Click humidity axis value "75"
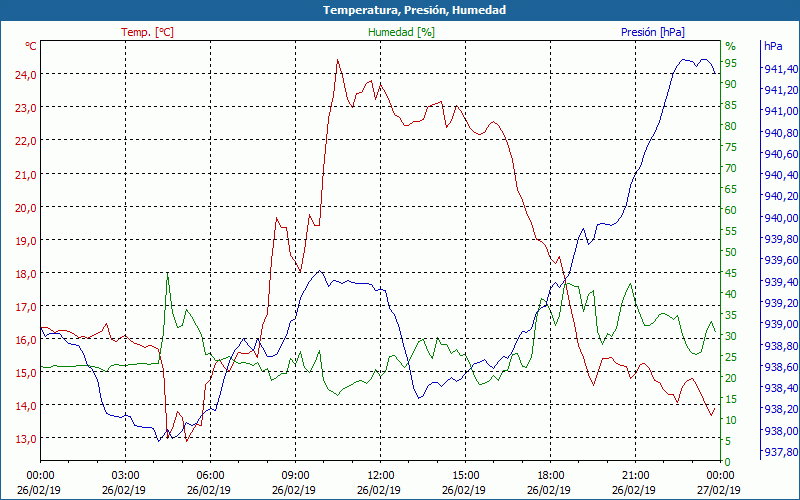This screenshot has height=500, width=800. coord(731,147)
